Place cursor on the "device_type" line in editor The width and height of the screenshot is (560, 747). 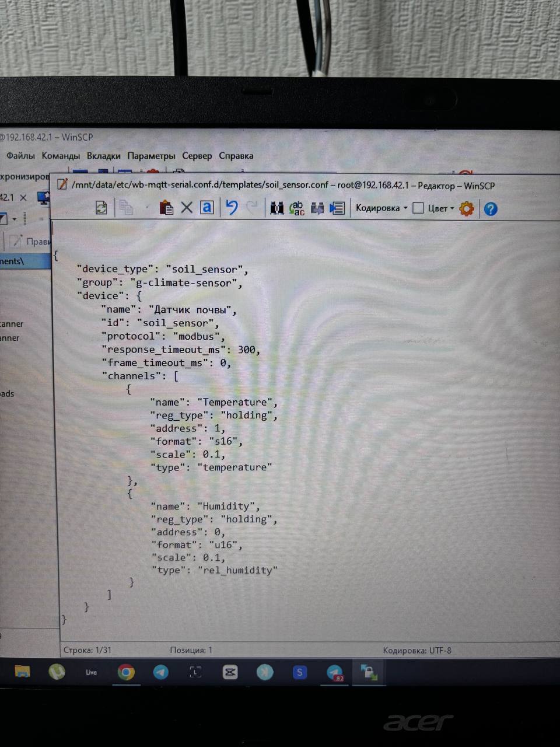click(x=162, y=269)
